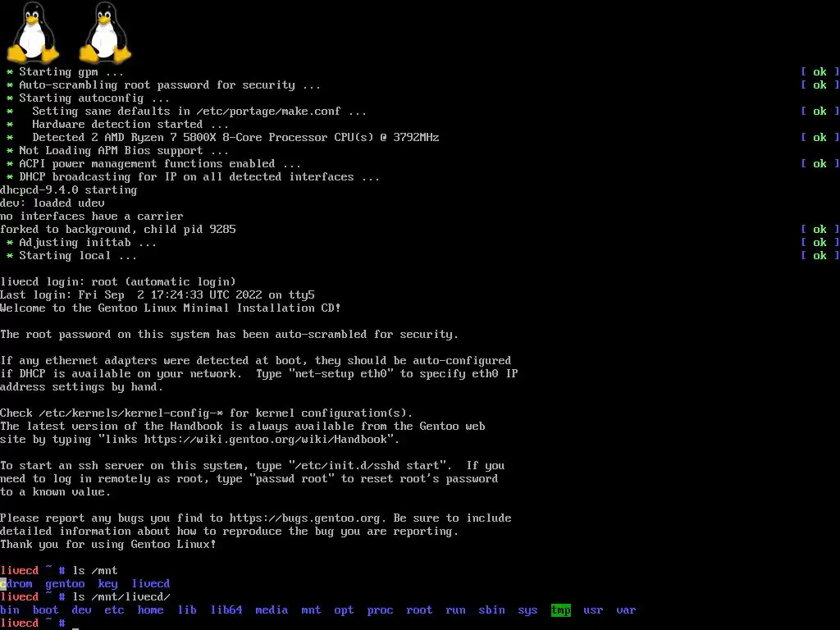Click the 'sys' directory entry
This screenshot has width=840, height=630.
(527, 609)
